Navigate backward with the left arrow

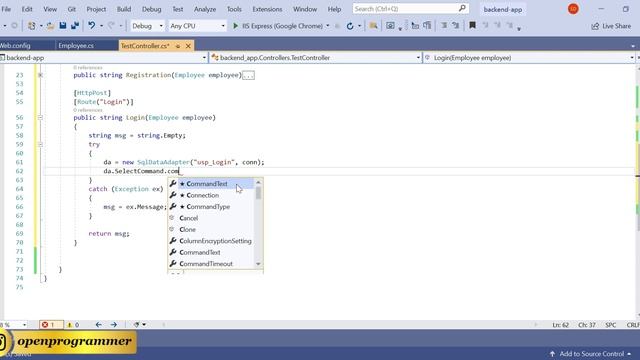coord(98,325)
